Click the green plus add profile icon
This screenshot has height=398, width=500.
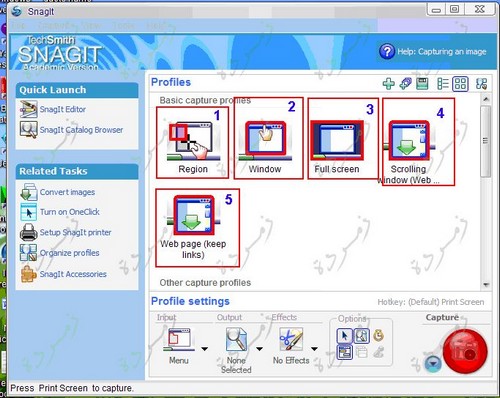click(388, 84)
